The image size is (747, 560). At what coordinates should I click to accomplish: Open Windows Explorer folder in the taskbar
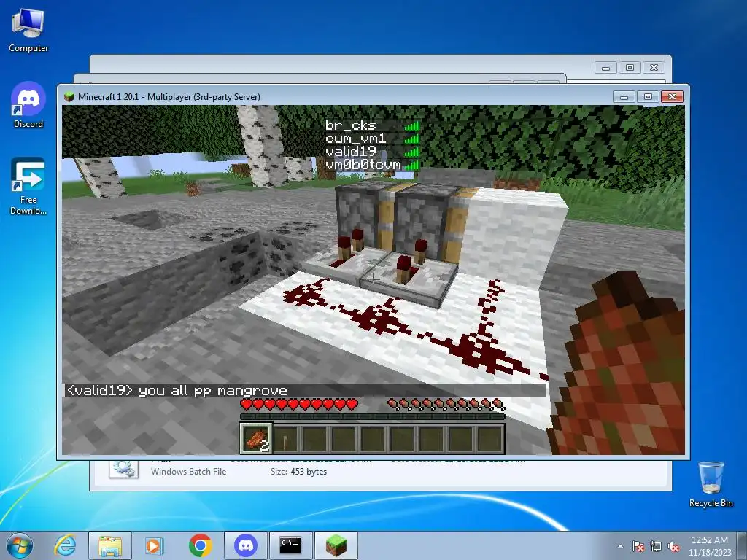point(110,545)
